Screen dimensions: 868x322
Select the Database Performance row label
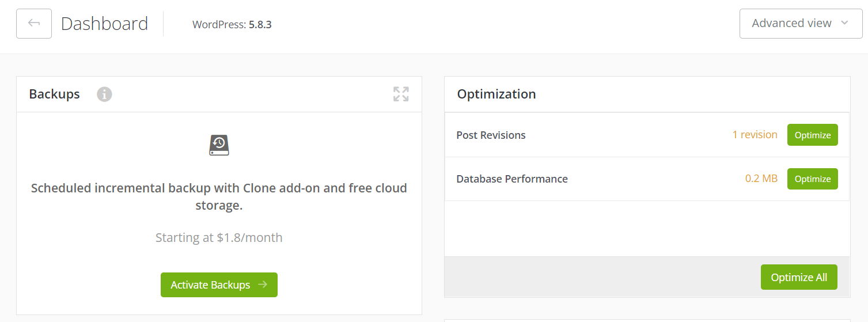pyautogui.click(x=511, y=179)
